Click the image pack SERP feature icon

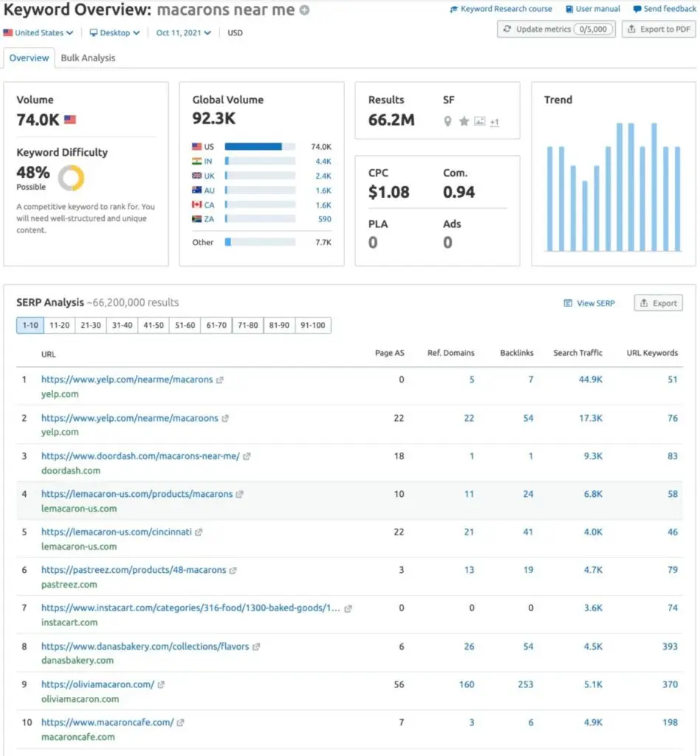[x=480, y=122]
